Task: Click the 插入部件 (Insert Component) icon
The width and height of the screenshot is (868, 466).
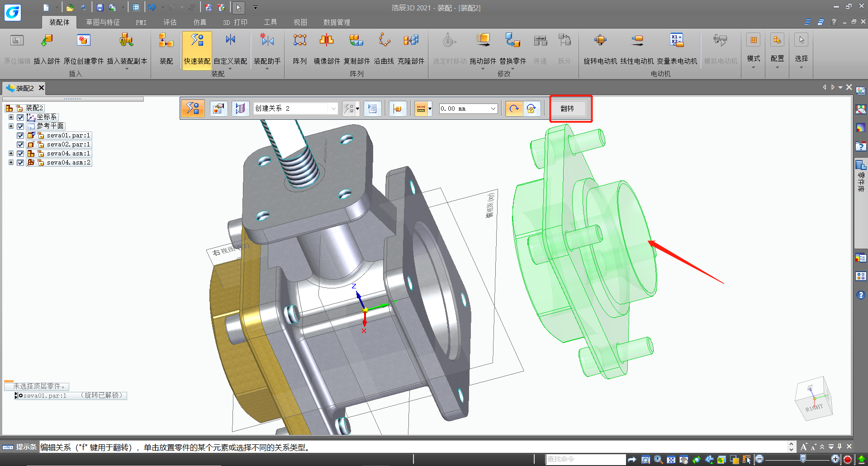Action: 47,41
